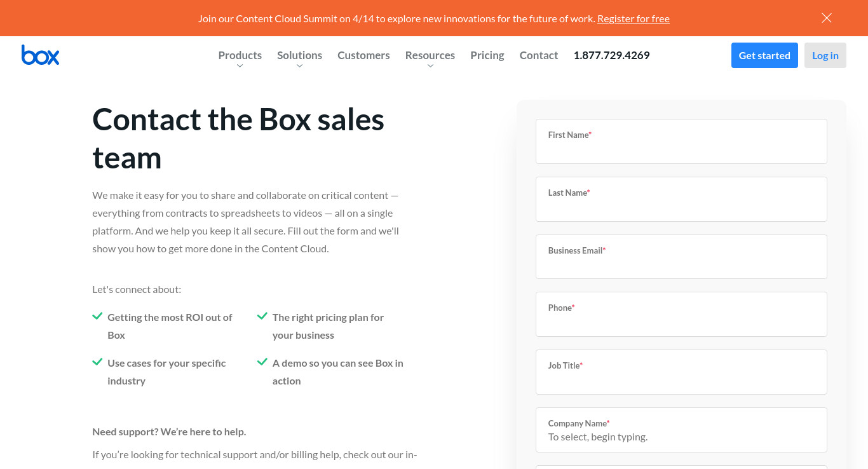Focus the First Name field
This screenshot has width=868, height=469.
point(681,141)
